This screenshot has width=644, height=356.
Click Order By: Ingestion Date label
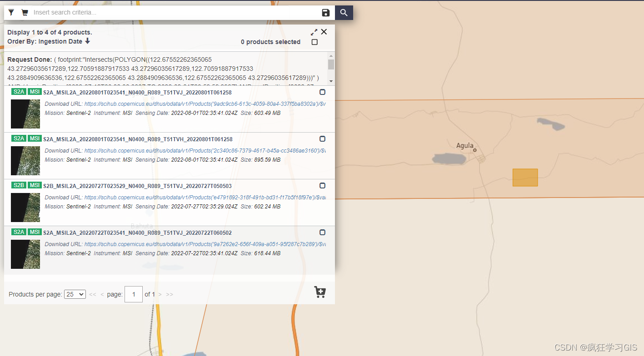pyautogui.click(x=45, y=41)
